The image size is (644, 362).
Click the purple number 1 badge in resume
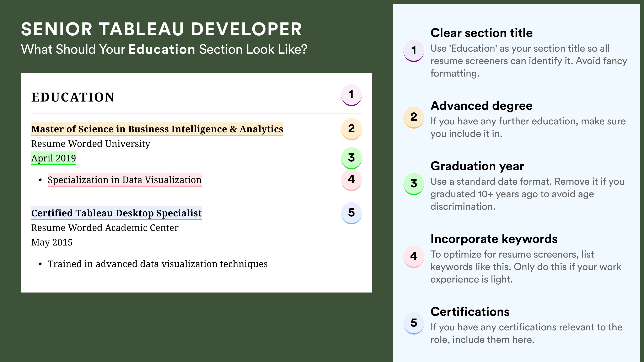[351, 95]
